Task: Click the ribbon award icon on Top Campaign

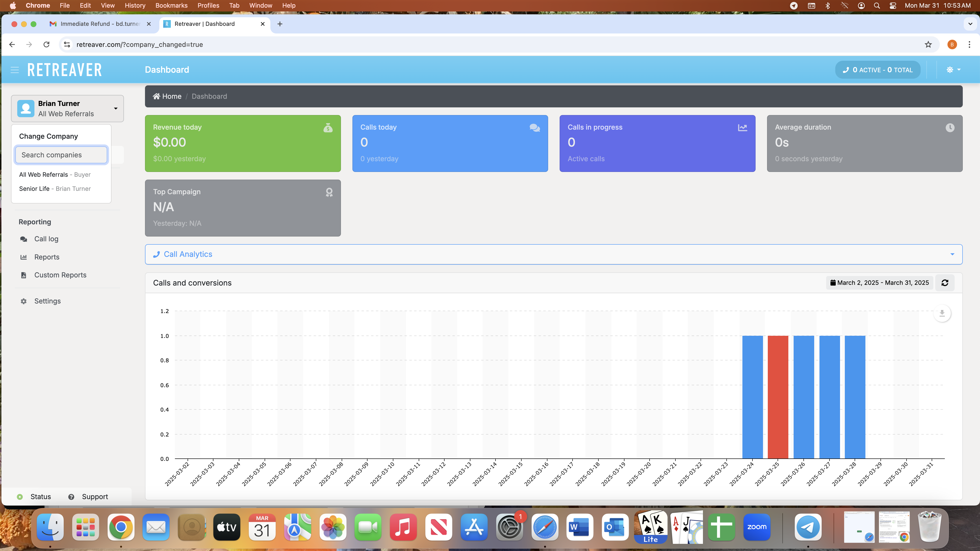Action: [329, 193]
